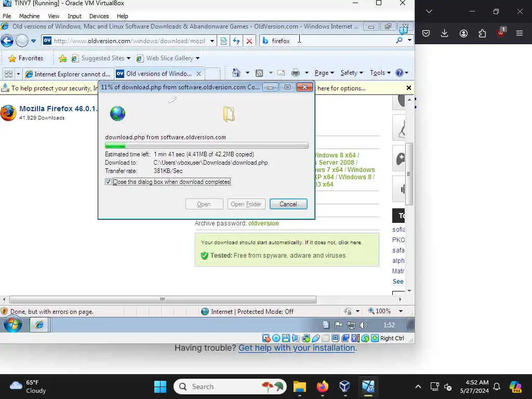Open the Favorites star button
The width and height of the screenshot is (532, 399).
[26, 58]
